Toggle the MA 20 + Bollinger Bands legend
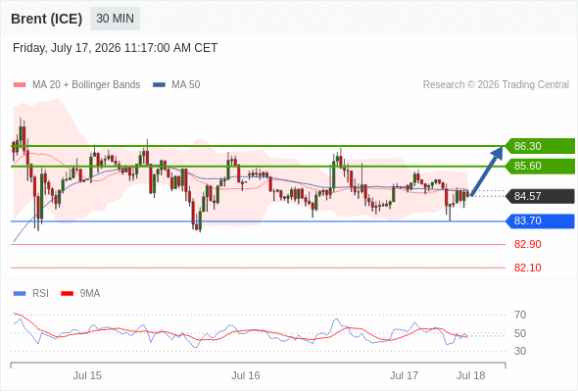The image size is (578, 392). 76,85
